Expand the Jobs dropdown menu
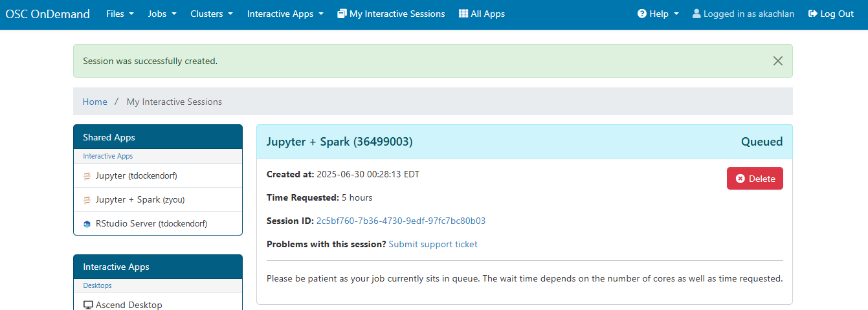Image resolution: width=868 pixels, height=310 pixels. [x=162, y=14]
